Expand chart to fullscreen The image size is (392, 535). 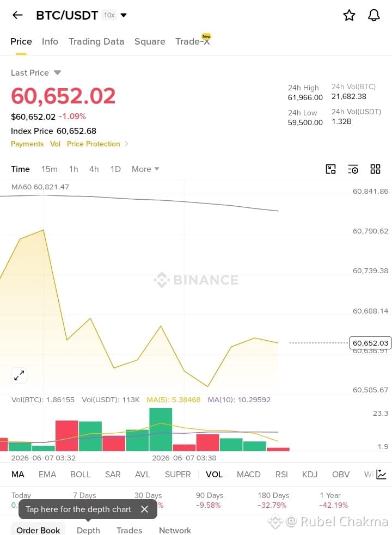[x=19, y=376]
